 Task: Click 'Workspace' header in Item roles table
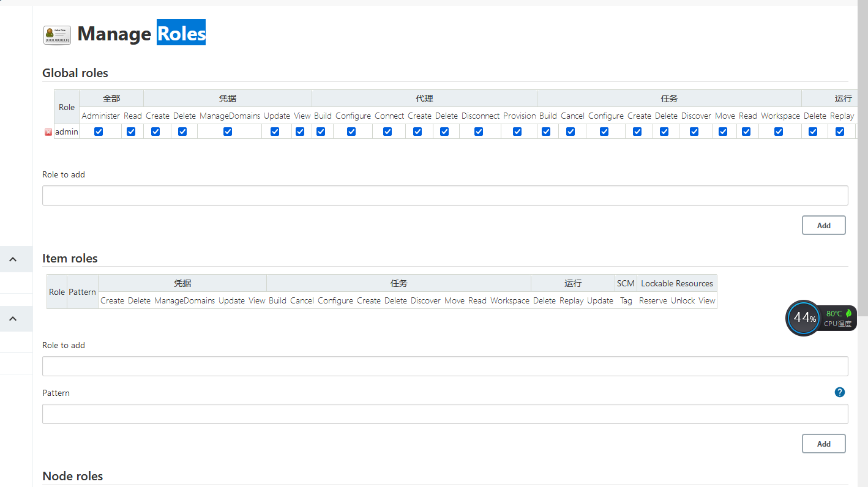tap(510, 300)
